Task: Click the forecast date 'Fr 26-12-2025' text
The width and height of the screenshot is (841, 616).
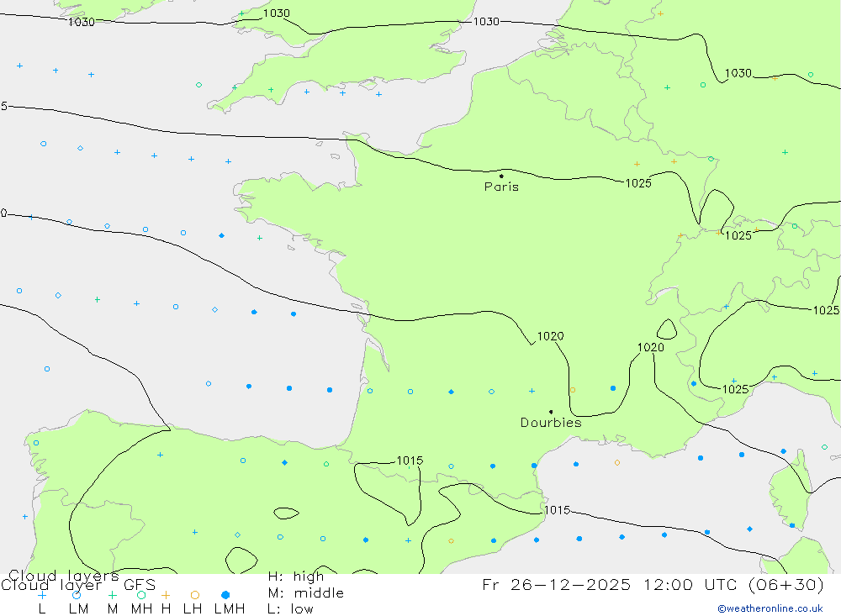Action: [x=557, y=584]
